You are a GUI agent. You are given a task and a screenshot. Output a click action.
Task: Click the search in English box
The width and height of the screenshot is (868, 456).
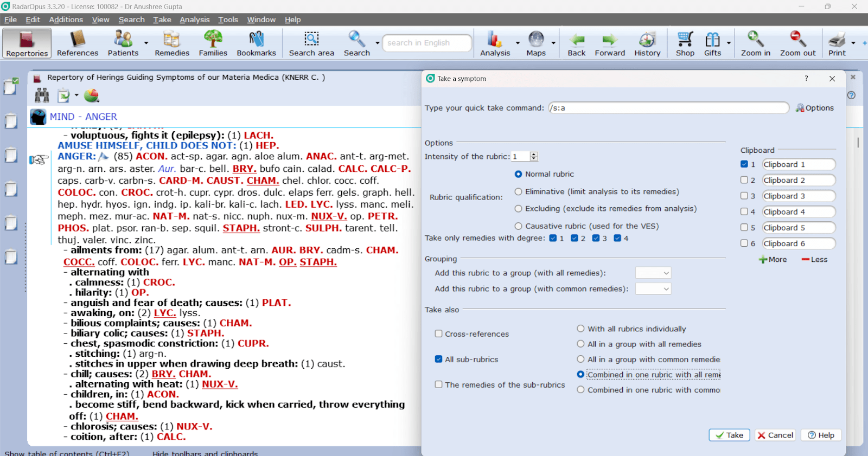click(427, 43)
